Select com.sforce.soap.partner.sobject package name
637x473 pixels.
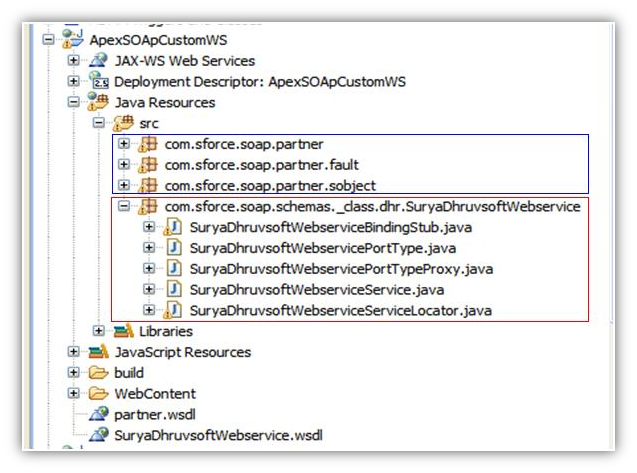point(270,186)
